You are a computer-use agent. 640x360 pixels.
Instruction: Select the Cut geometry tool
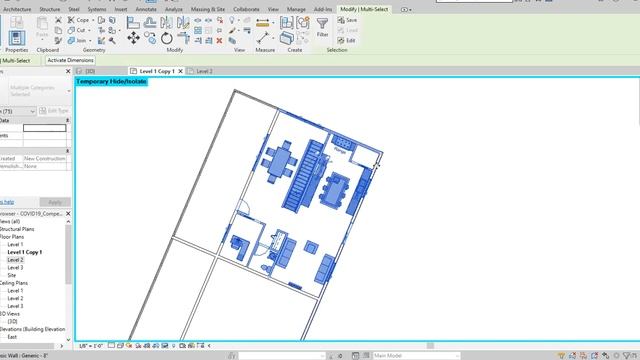(x=76, y=30)
